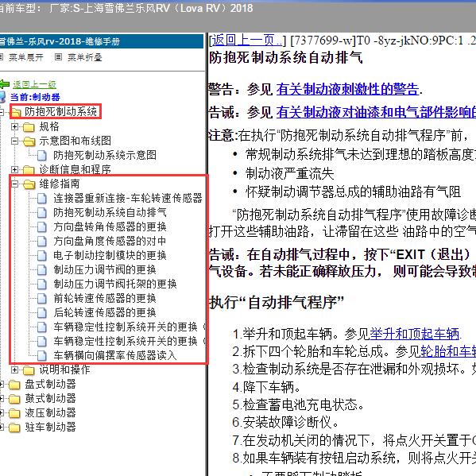Screen dimensions: 476x476
Task: Open 方向盘角度传感器的对中 tree item
Action: pos(110,241)
